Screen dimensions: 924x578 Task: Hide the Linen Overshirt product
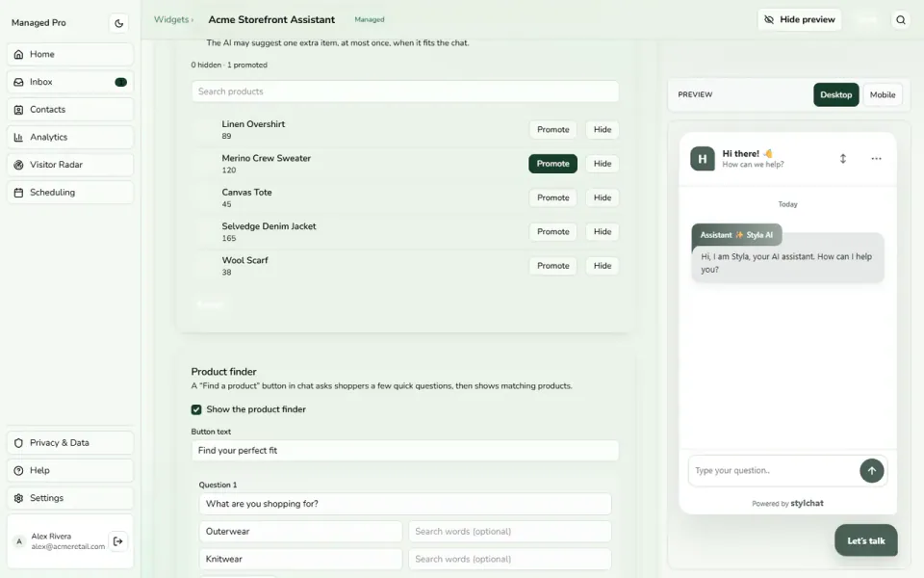tap(603, 130)
